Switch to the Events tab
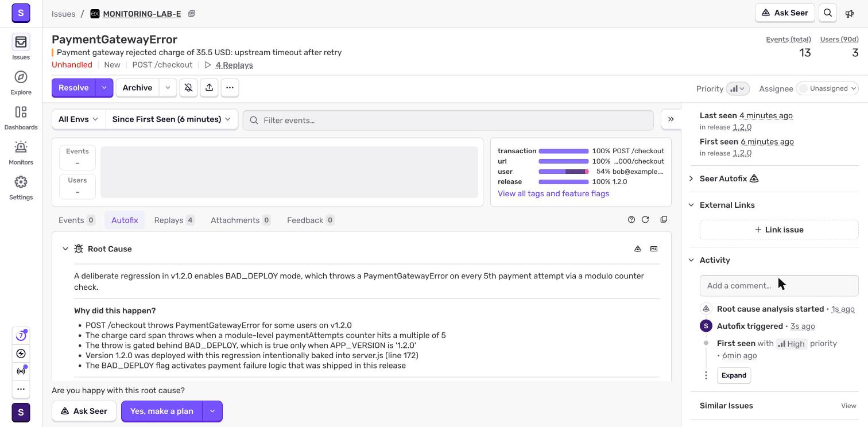 click(x=76, y=220)
